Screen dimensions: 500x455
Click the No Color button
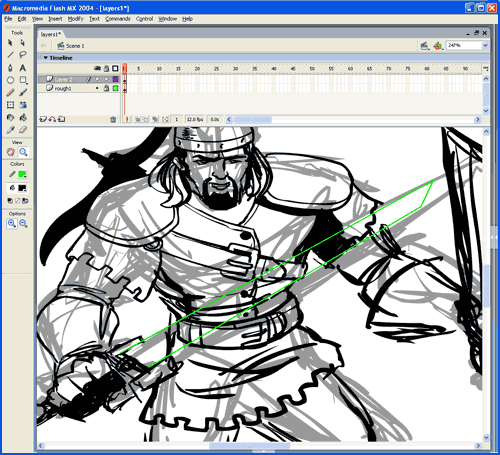pos(17,201)
